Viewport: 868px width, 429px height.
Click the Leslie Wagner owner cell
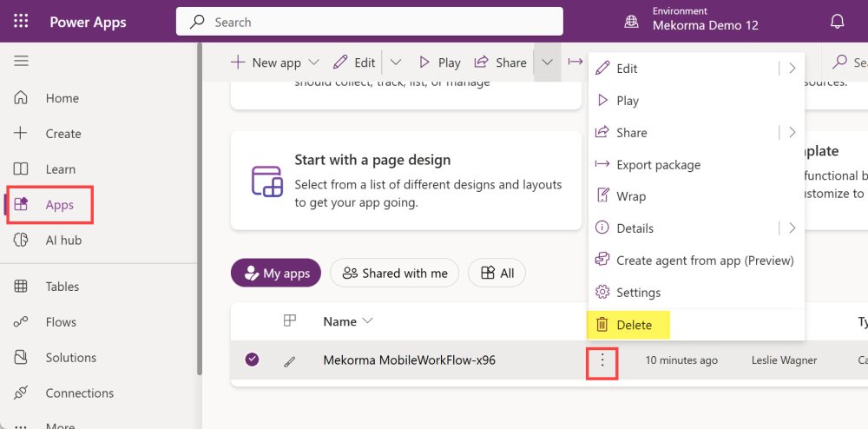(x=784, y=360)
